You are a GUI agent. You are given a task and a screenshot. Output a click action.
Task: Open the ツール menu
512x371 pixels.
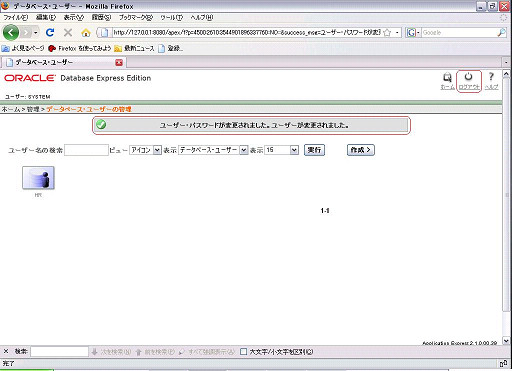(x=171, y=17)
